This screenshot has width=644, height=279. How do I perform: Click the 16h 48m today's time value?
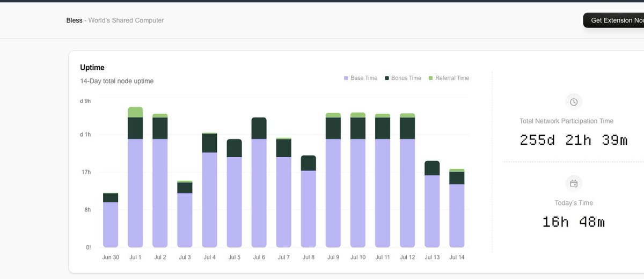pyautogui.click(x=574, y=222)
